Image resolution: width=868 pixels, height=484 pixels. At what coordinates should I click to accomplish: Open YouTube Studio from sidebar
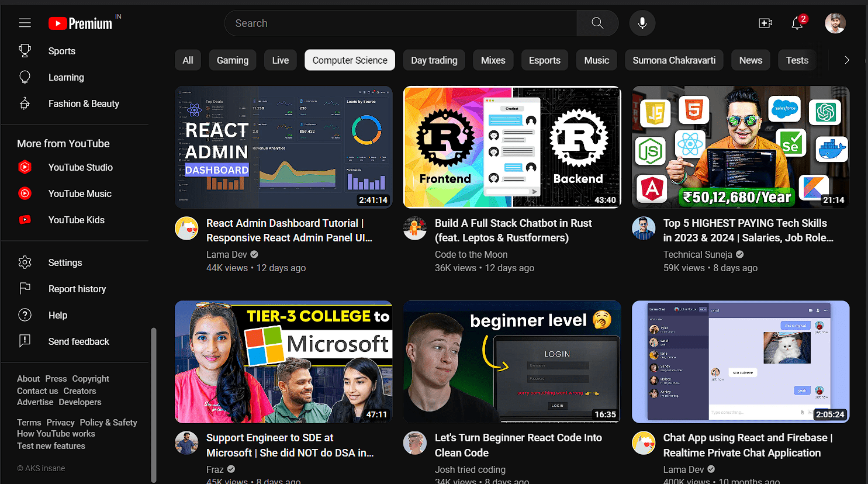coord(80,167)
